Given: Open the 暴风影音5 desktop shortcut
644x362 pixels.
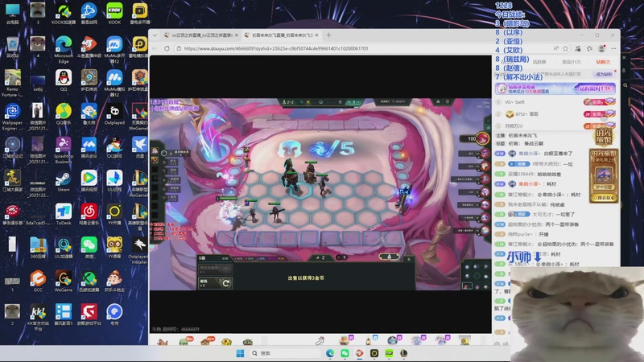Looking at the screenshot, I should (x=64, y=315).
